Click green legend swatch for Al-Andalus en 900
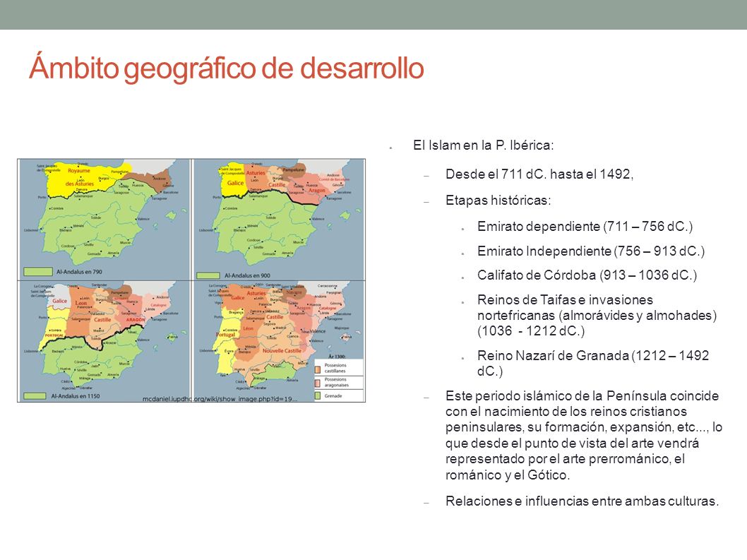 point(208,275)
